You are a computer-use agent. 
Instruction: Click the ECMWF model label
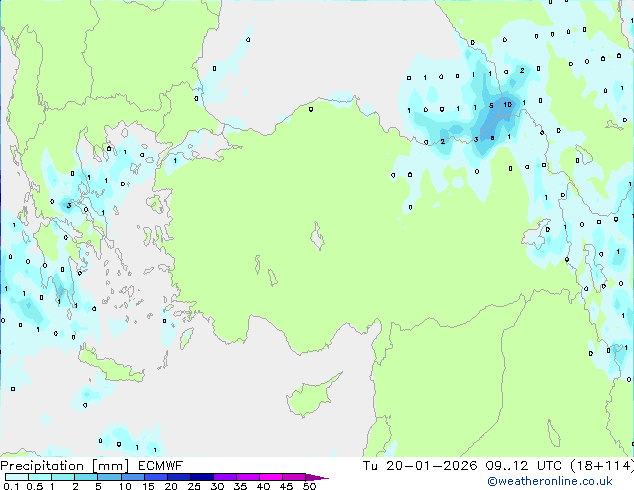pos(160,466)
